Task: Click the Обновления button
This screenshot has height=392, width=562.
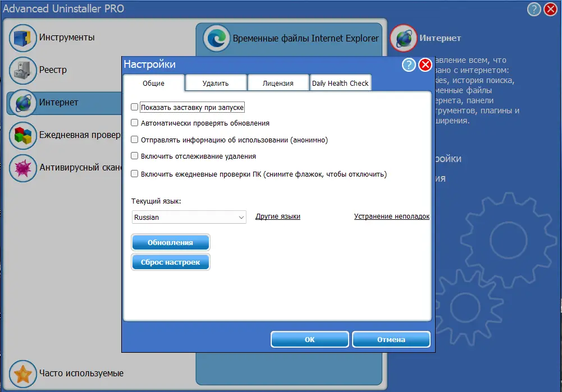Action: pyautogui.click(x=171, y=242)
